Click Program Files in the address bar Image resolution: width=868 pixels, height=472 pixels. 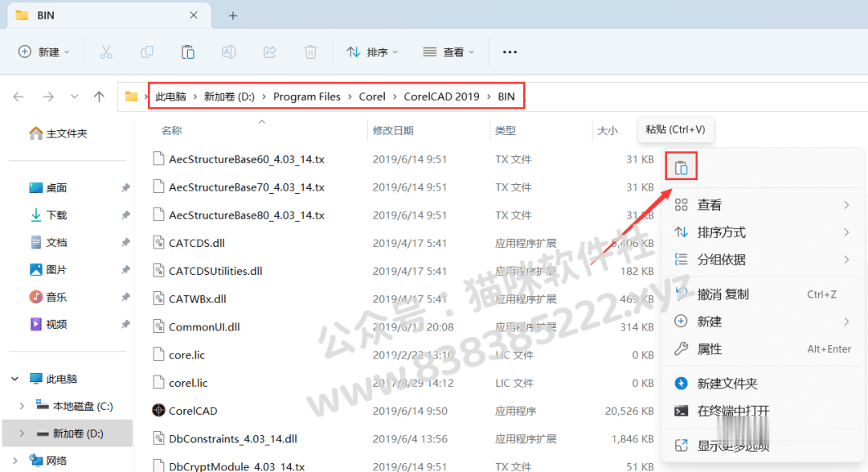307,97
